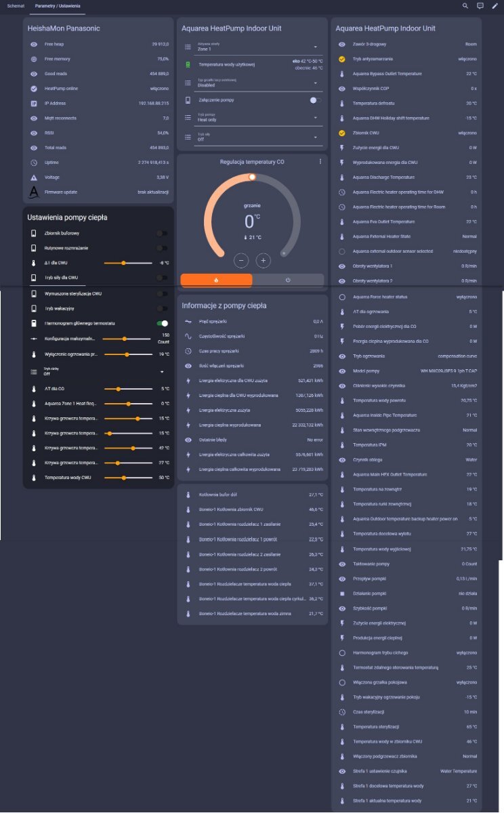Click the Strefa 1 docelowa temperatura wody row
The width and height of the screenshot is (504, 813).
(x=408, y=787)
